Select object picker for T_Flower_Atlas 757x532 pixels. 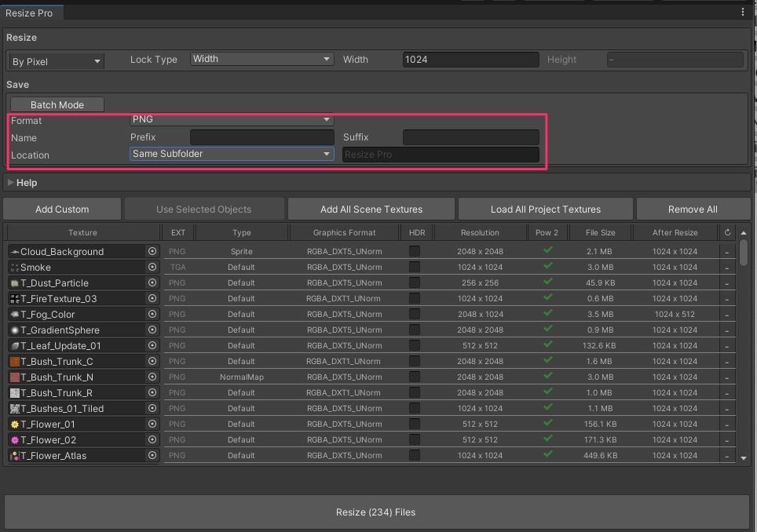pos(152,455)
